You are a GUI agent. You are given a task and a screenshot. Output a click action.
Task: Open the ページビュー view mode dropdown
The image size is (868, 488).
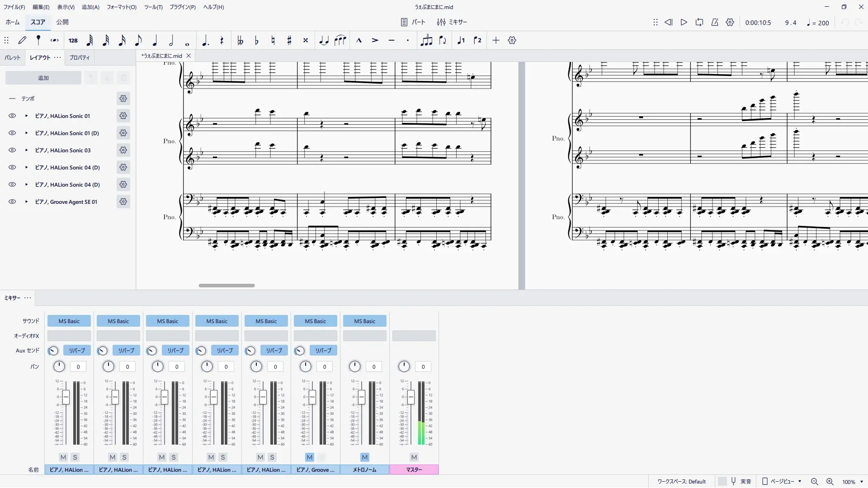click(782, 482)
